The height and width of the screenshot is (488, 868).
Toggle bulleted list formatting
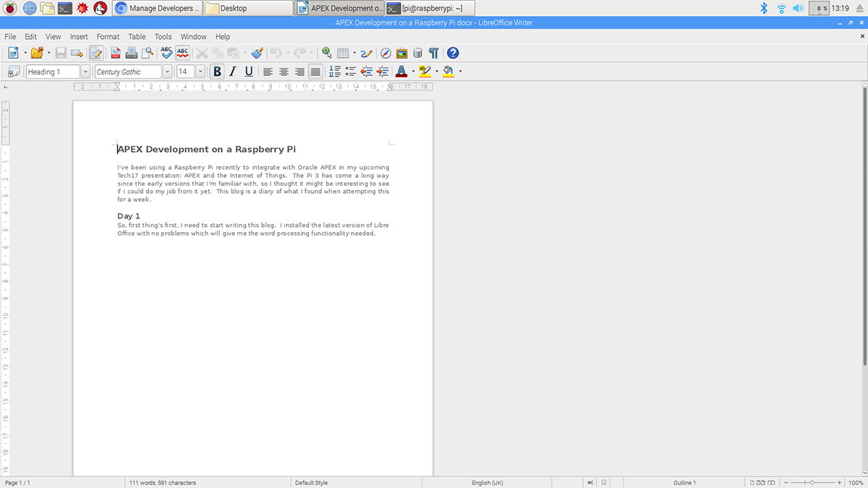(x=351, y=72)
